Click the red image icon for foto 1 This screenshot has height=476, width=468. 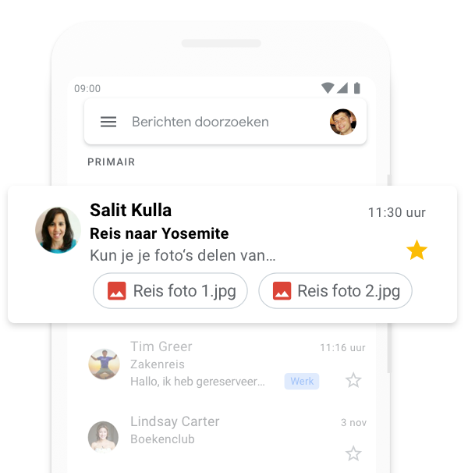[x=117, y=290]
